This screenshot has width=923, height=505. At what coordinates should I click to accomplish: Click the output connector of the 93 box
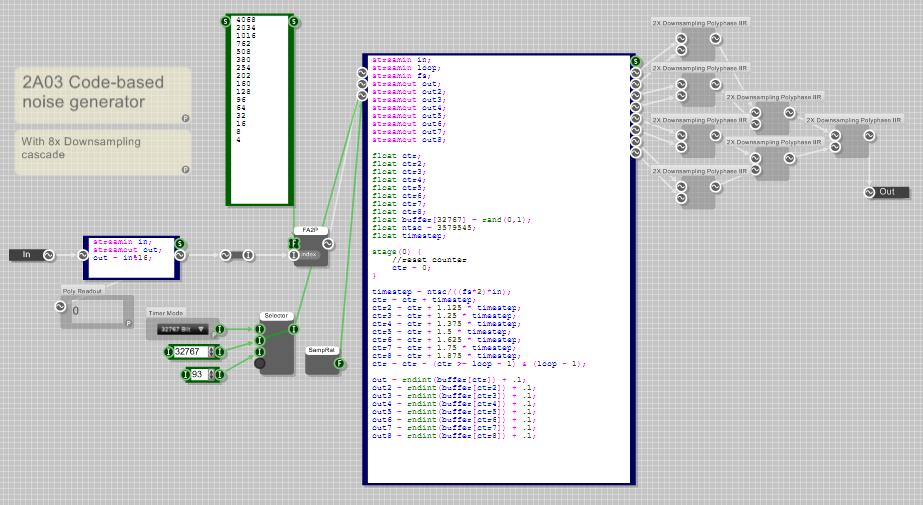220,374
